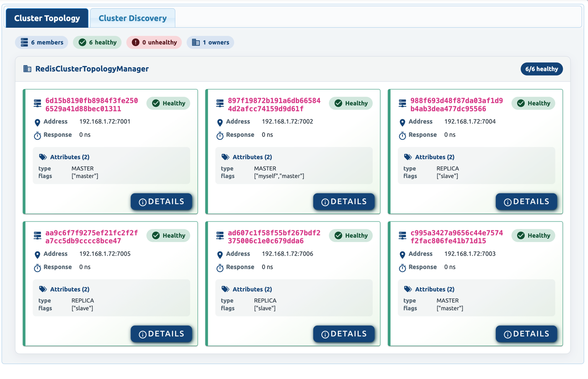Click Healthy status badge on node c995a3427a9
Image resolution: width=588 pixels, height=379 pixels.
coord(534,236)
